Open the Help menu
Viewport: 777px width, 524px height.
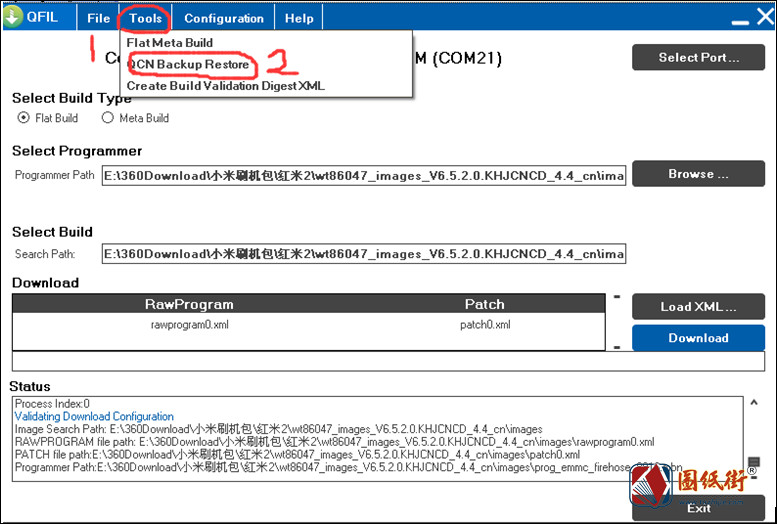[x=299, y=18]
